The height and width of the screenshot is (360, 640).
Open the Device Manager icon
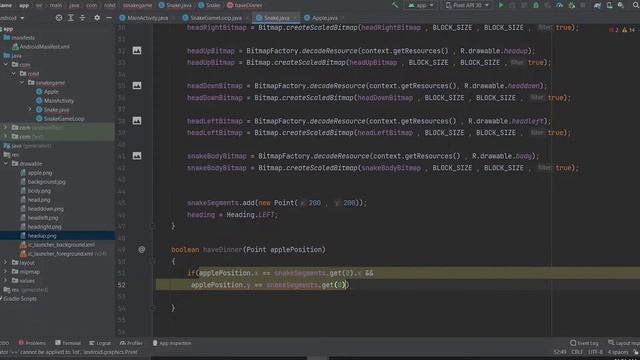pos(609,5)
